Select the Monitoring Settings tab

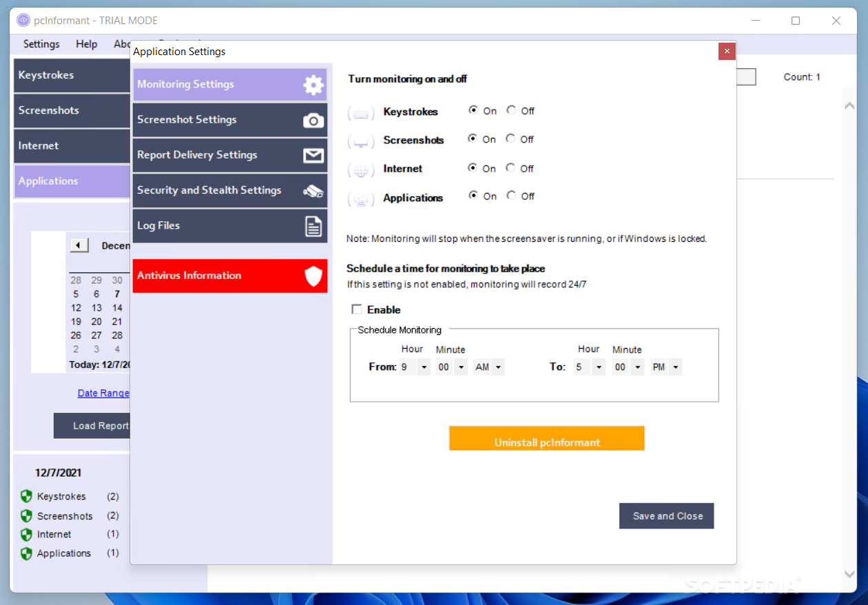click(x=229, y=85)
